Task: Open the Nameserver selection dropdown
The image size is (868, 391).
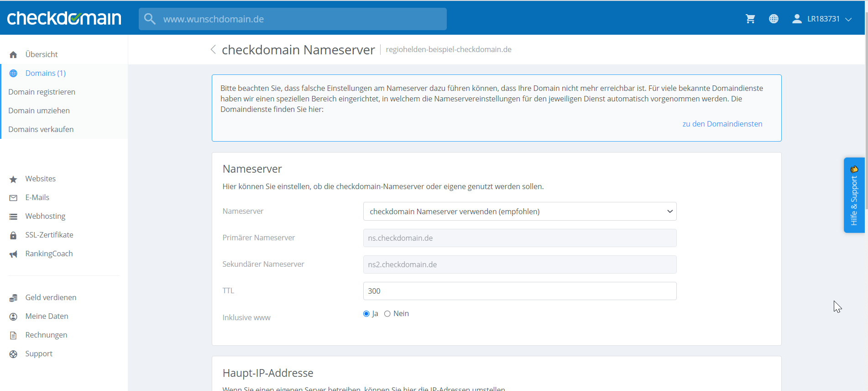Action: (520, 211)
